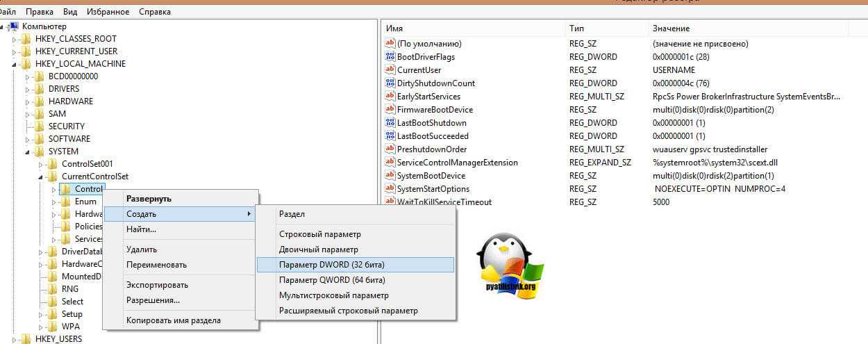Screen dimensions: 868x344
Task: Expand the BCD00000000 key arrow
Action: (28, 76)
